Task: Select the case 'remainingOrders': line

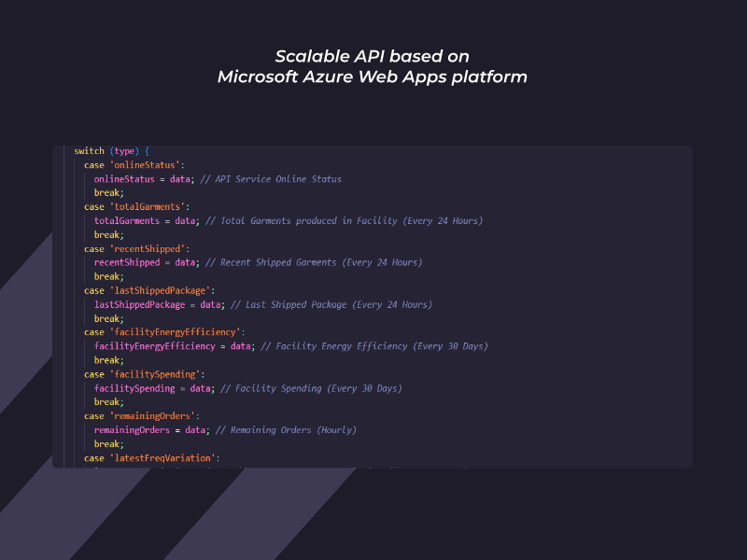Action: coord(142,415)
